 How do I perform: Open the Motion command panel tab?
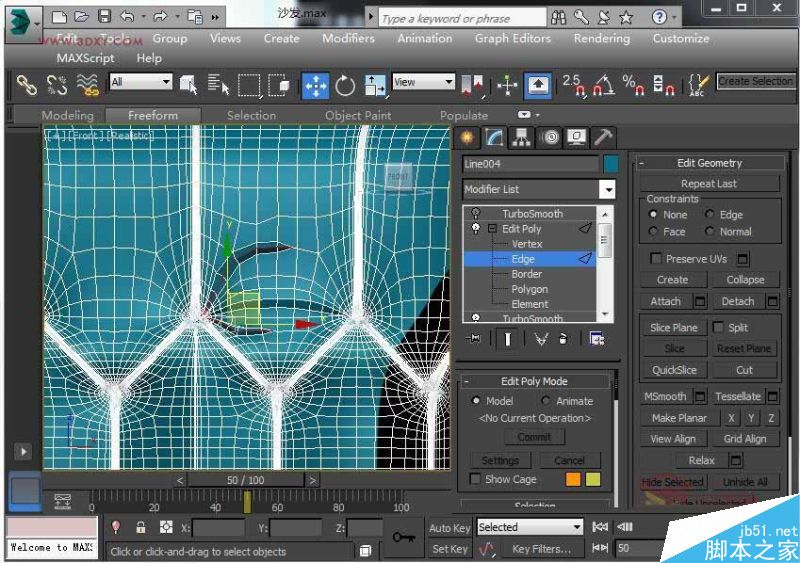549,137
